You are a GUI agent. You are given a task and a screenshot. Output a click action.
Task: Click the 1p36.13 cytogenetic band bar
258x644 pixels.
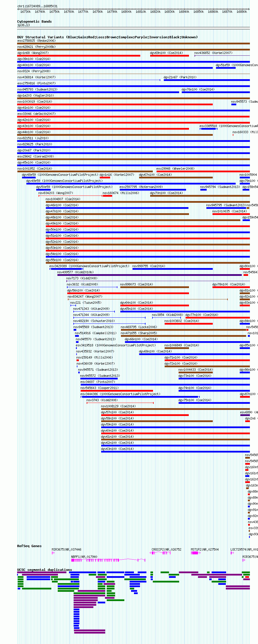[133, 28]
